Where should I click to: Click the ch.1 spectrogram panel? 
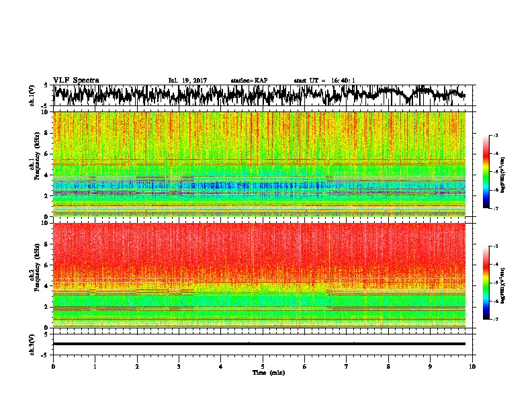pos(259,164)
